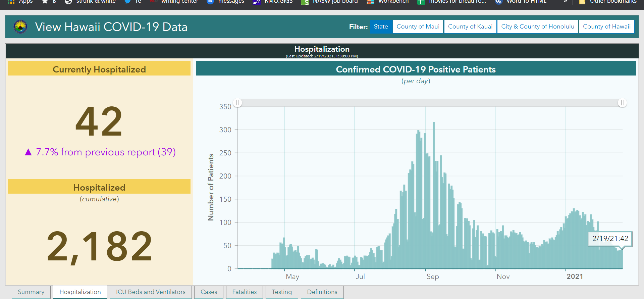Click the chart's right range slider handle
The height and width of the screenshot is (299, 644).
point(622,103)
